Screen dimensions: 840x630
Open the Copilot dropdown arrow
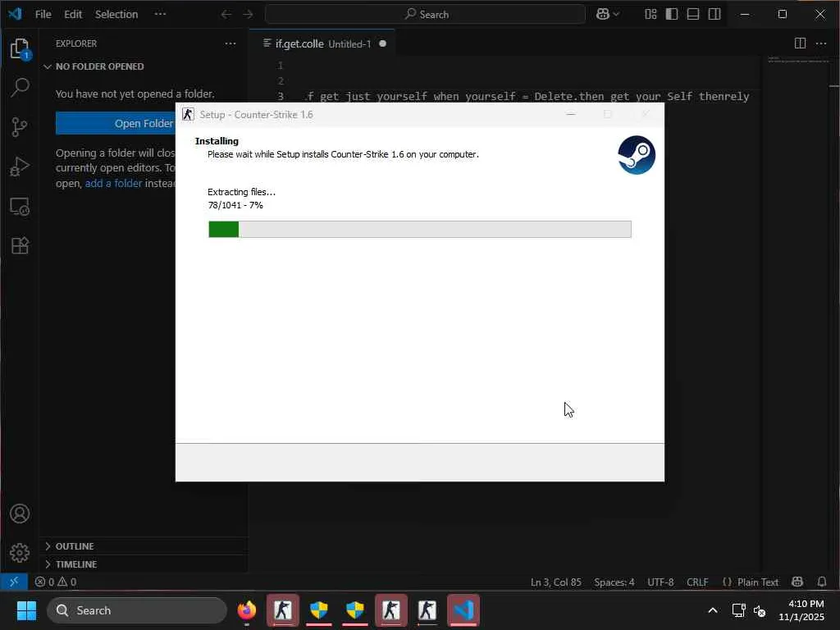point(617,15)
